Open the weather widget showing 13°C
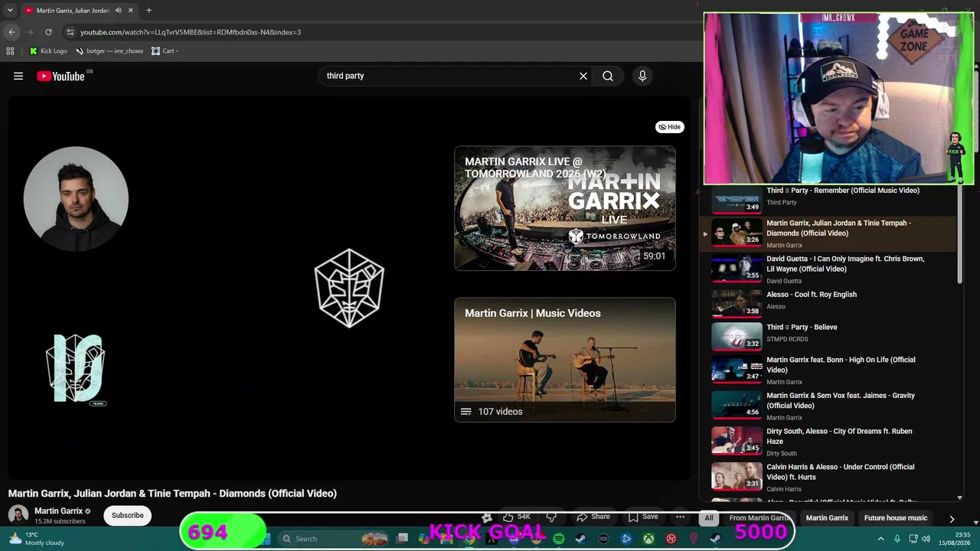Screen dimensions: 980x551 (x=35, y=539)
